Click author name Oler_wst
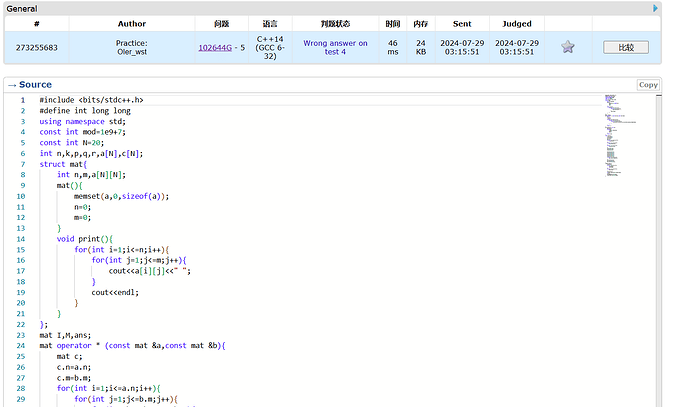The image size is (690, 407). tap(132, 52)
